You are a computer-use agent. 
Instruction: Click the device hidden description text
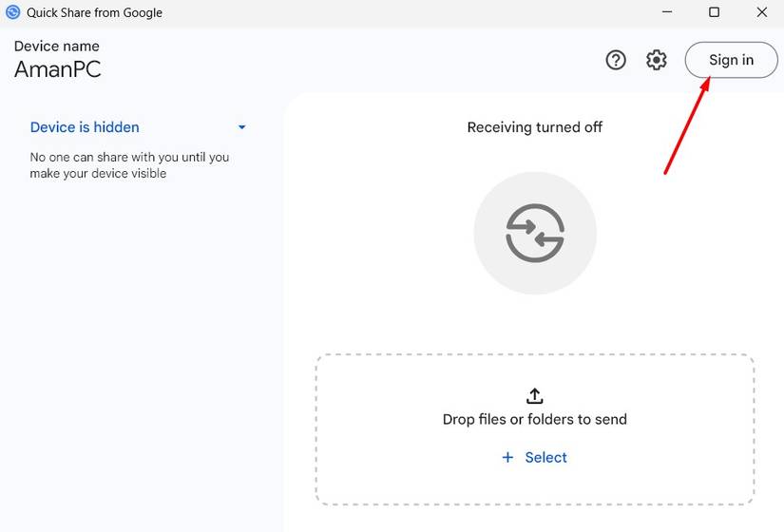129,165
